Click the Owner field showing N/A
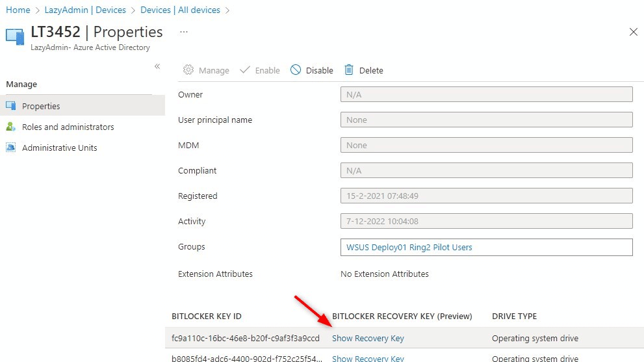The image size is (644, 362). tap(486, 94)
